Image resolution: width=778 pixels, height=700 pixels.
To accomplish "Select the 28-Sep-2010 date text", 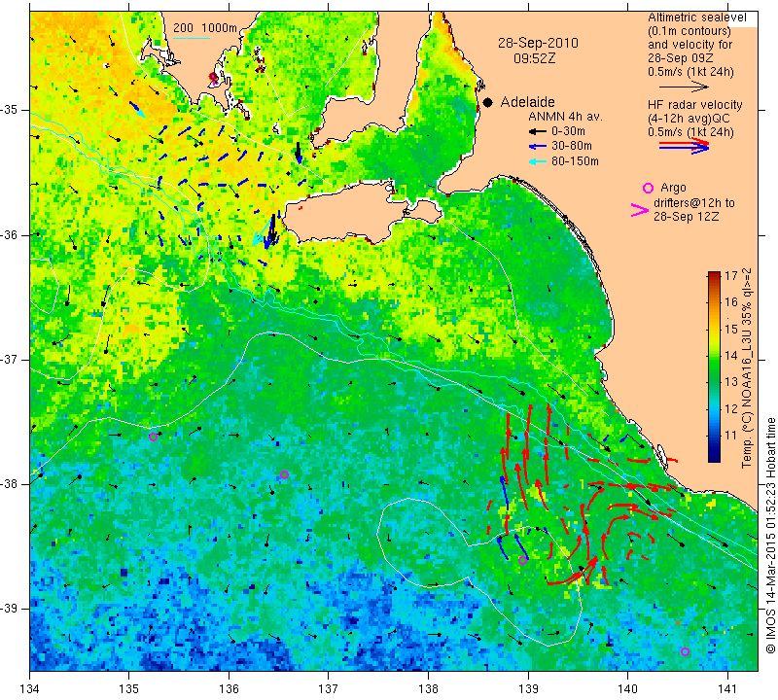I will tap(539, 43).
